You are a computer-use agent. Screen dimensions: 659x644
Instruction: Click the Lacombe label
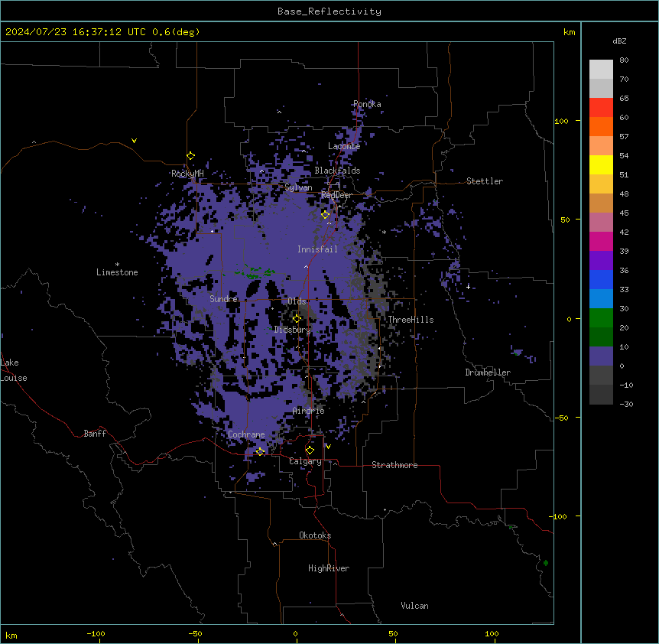point(344,146)
